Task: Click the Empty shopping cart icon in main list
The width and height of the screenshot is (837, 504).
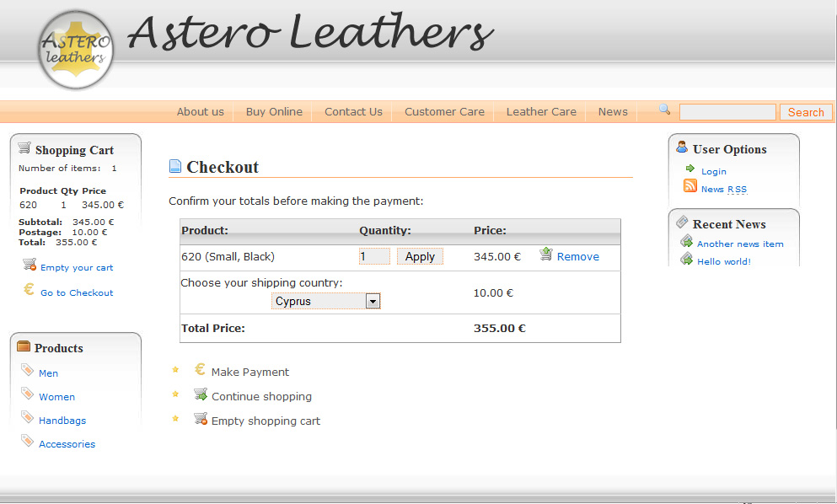Action: pos(200,419)
